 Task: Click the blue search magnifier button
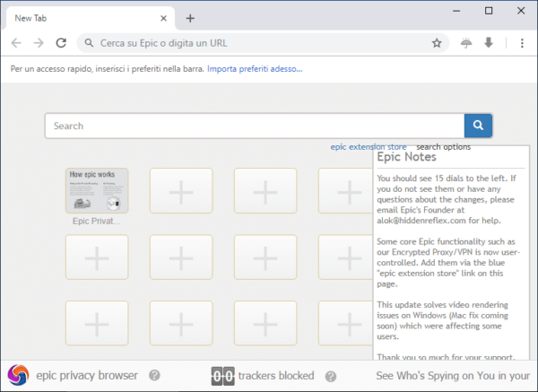click(478, 126)
